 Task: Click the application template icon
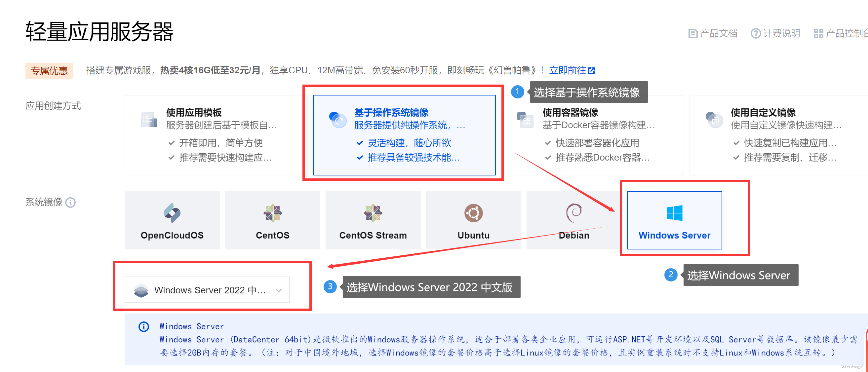tap(149, 120)
